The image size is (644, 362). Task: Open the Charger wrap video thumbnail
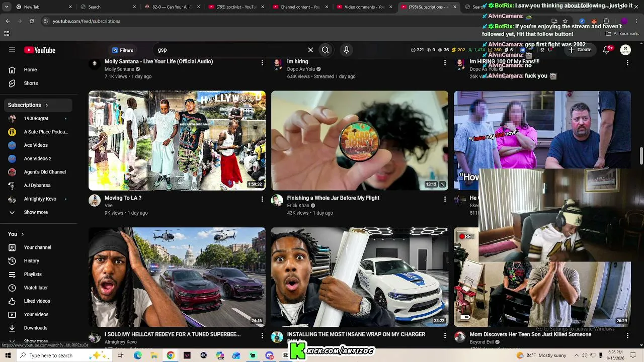pyautogui.click(x=360, y=277)
